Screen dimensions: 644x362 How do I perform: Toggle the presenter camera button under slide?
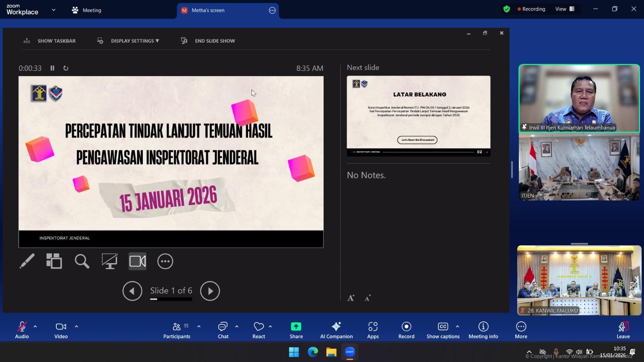[x=137, y=261]
